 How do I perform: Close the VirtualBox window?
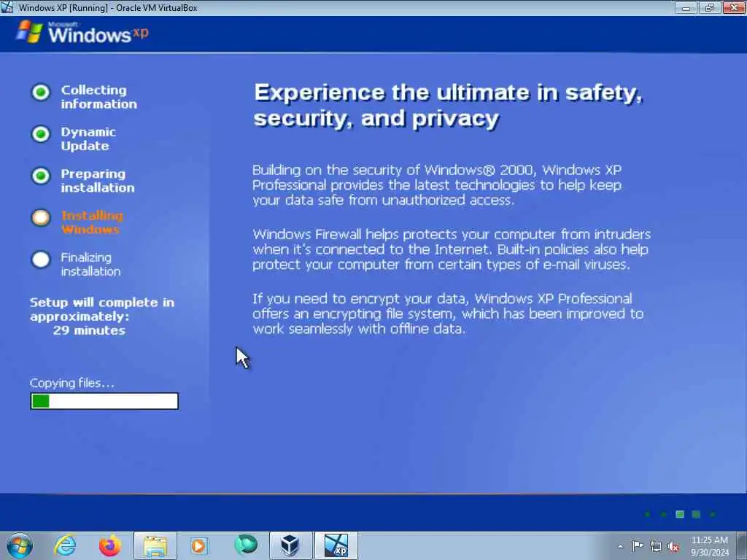tap(734, 7)
